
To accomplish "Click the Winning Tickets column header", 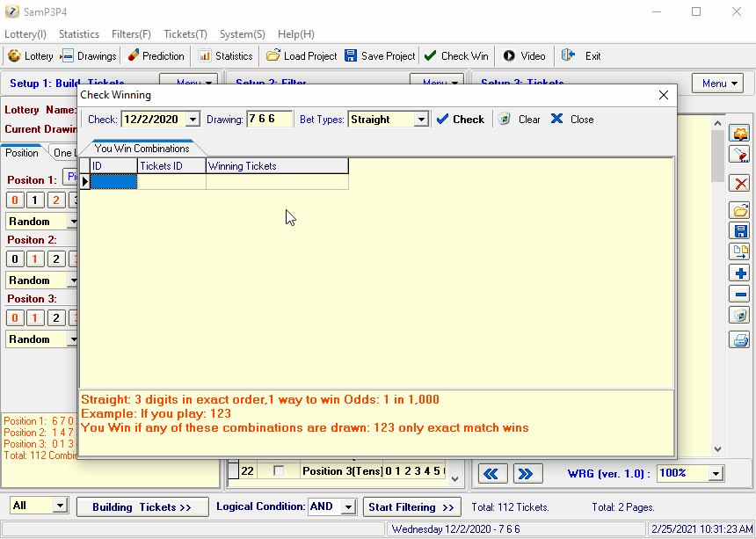I will pos(277,166).
